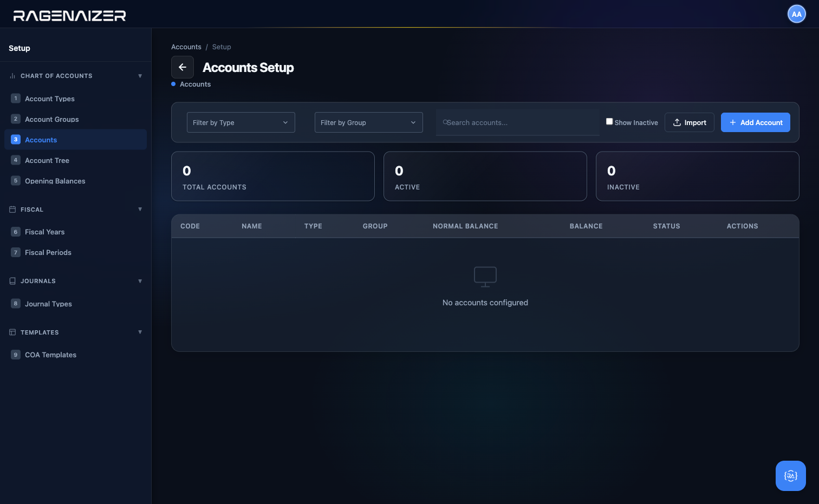This screenshot has width=819, height=504.
Task: Click the Accounts breadcrumb link
Action: (x=186, y=47)
